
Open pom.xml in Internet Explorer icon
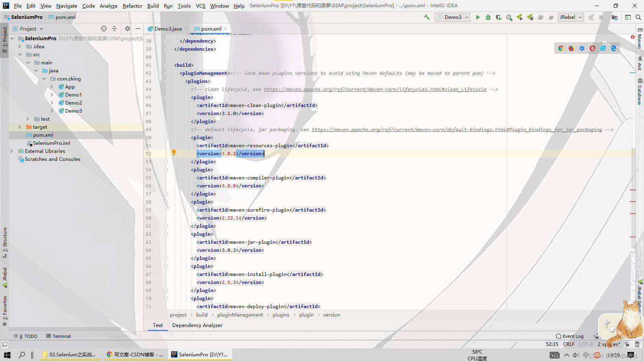[603, 48]
